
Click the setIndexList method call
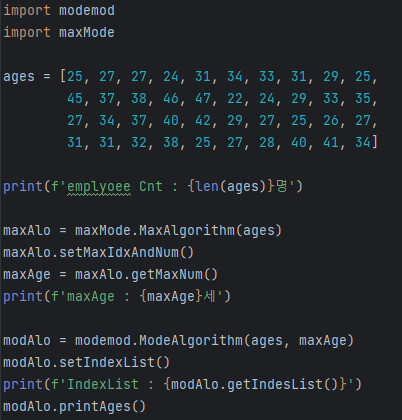114,363
